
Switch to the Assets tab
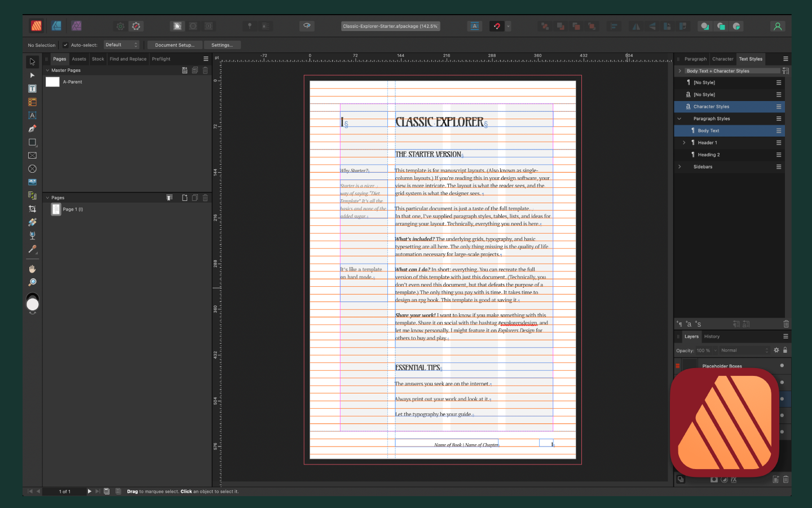(x=79, y=59)
